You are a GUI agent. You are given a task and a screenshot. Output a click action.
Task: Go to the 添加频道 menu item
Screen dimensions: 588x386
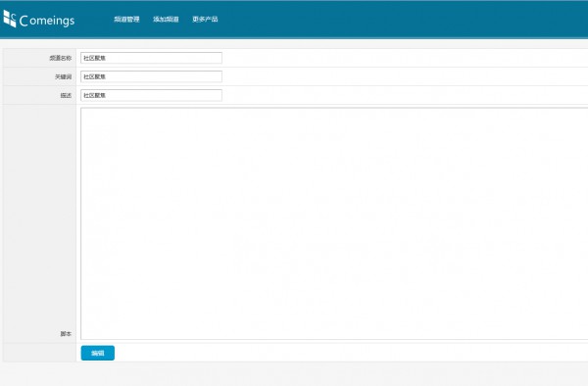166,20
